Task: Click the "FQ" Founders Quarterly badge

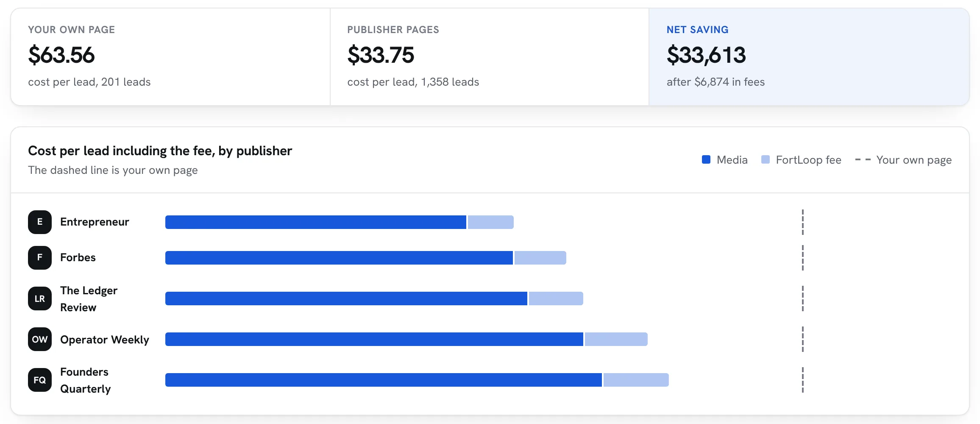Action: point(40,380)
